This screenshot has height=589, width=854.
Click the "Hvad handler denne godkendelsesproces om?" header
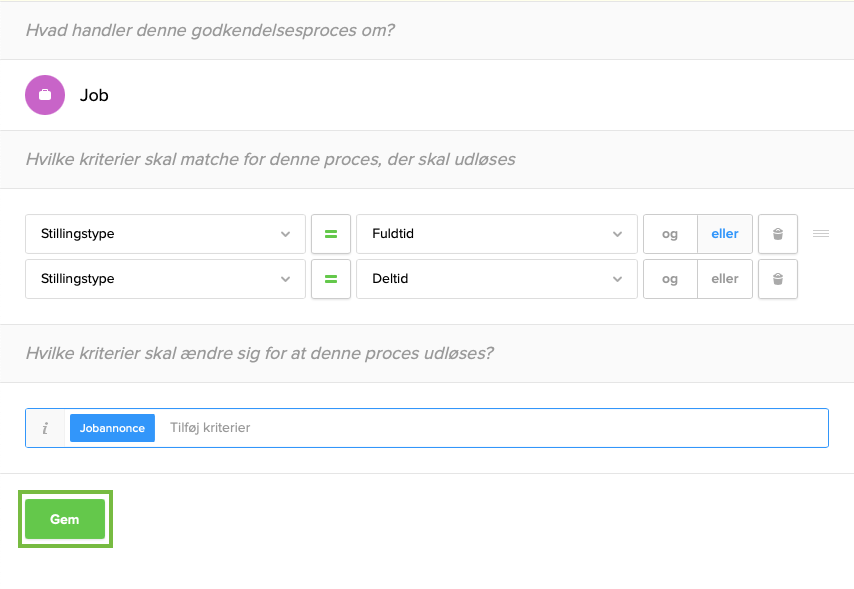210,30
